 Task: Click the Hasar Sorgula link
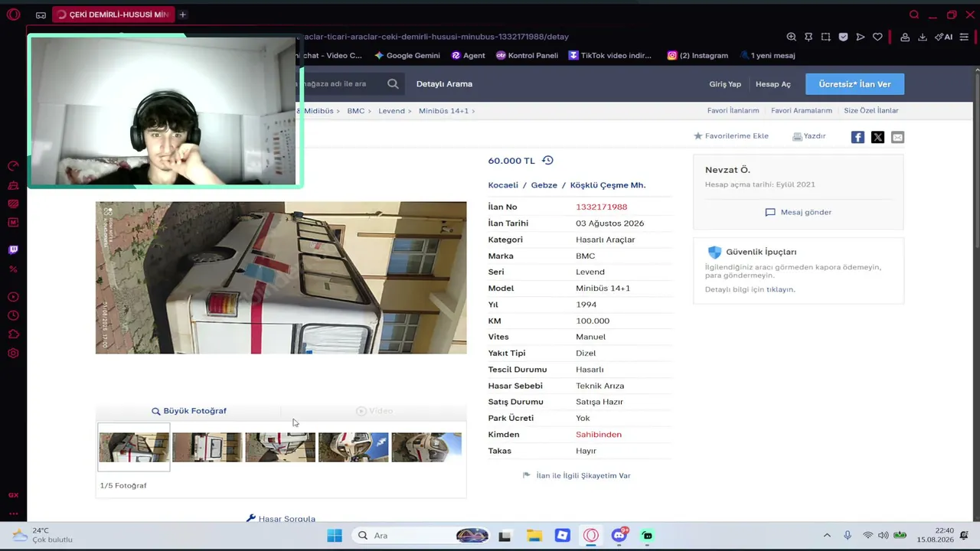[280, 519]
